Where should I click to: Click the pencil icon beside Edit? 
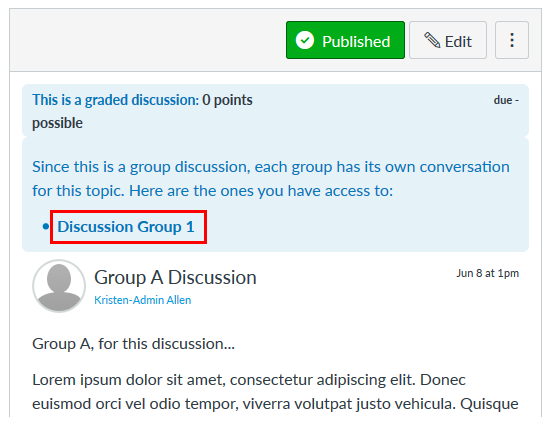point(432,40)
